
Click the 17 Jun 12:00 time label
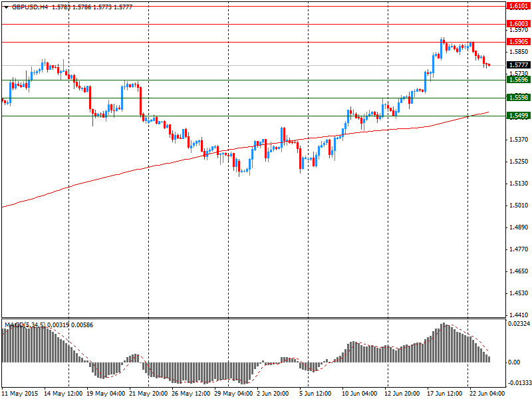[x=444, y=394]
